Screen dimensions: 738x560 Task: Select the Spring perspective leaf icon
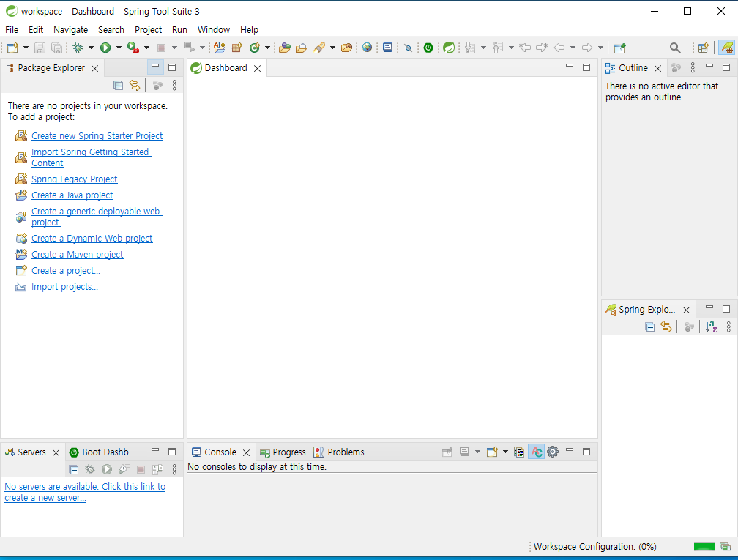click(x=727, y=48)
